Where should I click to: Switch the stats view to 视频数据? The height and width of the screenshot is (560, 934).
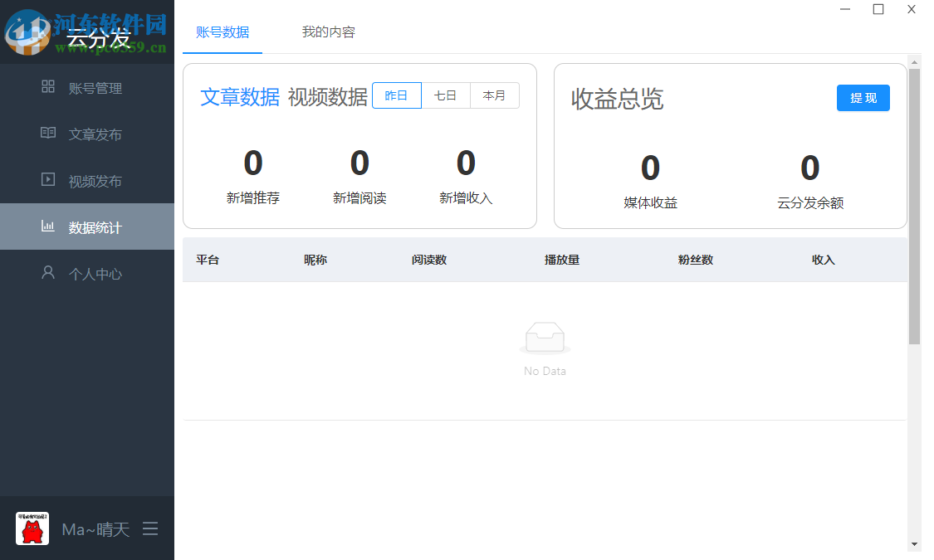coord(327,96)
